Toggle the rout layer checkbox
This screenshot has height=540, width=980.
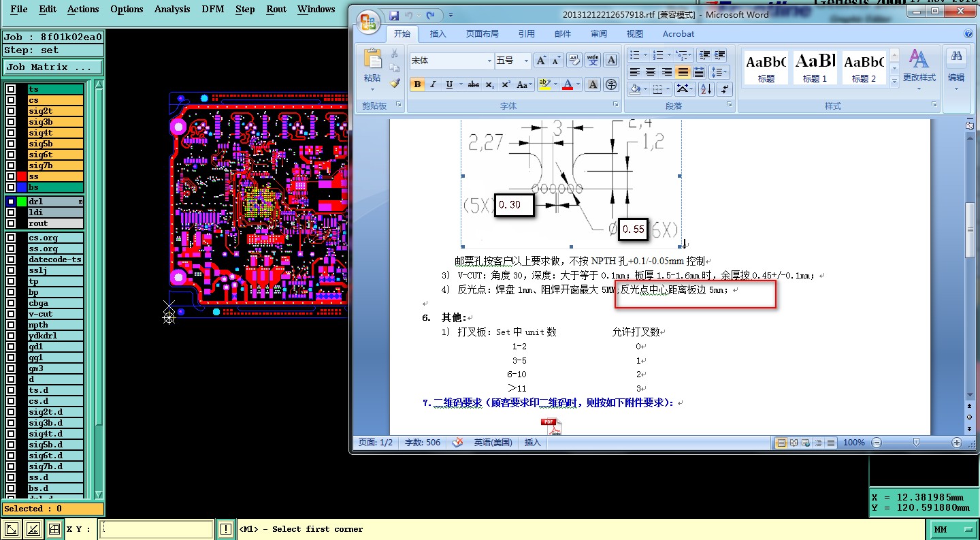11,223
